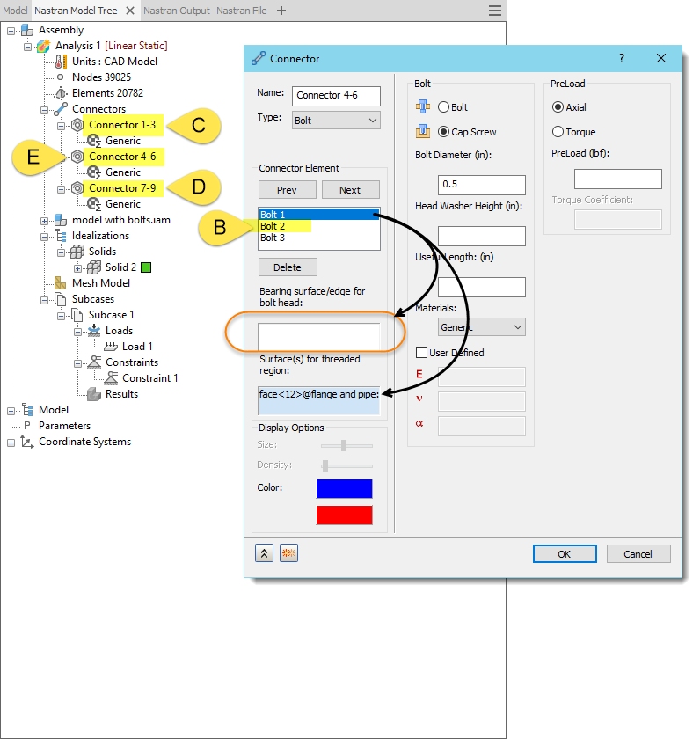Select the Axial preload radio button
The height and width of the screenshot is (739, 700).
click(558, 107)
